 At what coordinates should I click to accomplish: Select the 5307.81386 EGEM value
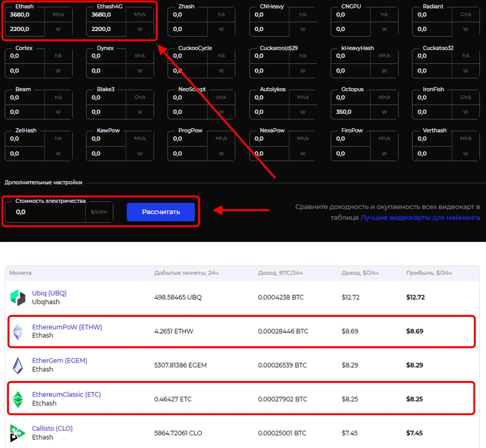tap(180, 365)
